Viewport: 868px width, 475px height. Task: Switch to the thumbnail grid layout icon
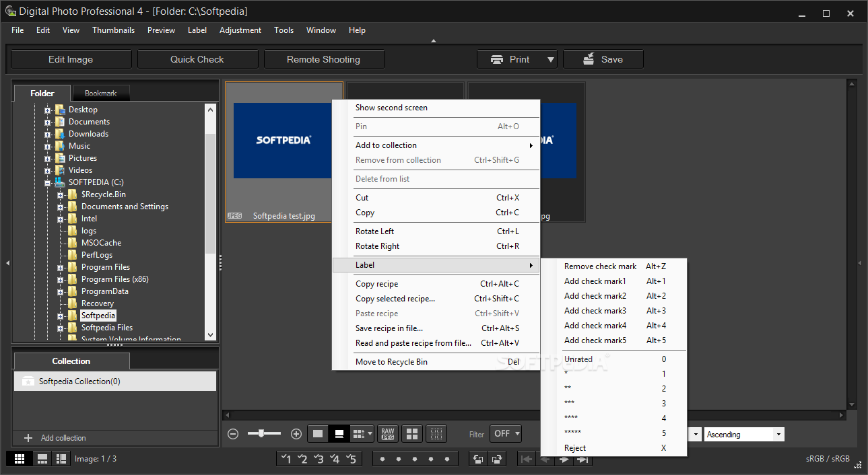pos(20,459)
